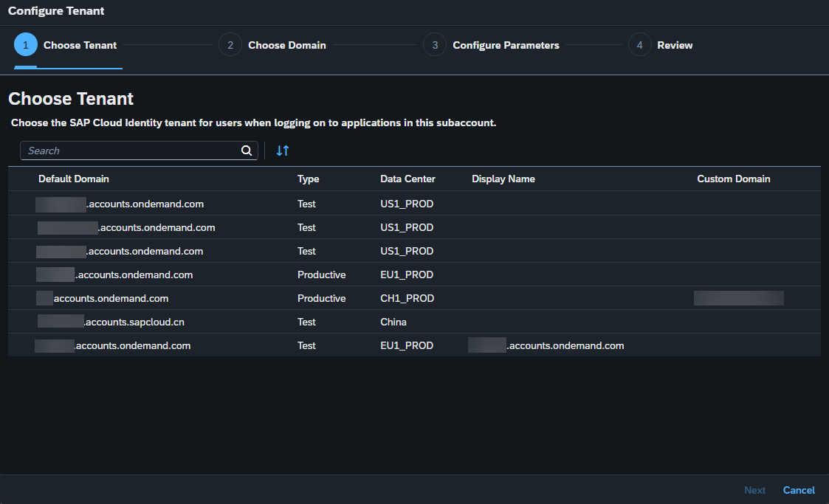Click the Next button

pos(754,490)
